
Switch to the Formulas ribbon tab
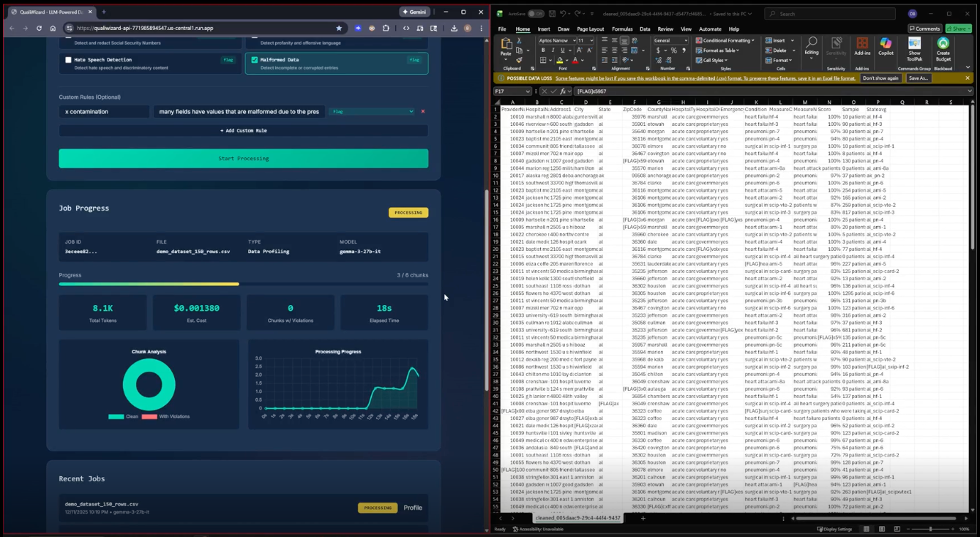pyautogui.click(x=622, y=29)
